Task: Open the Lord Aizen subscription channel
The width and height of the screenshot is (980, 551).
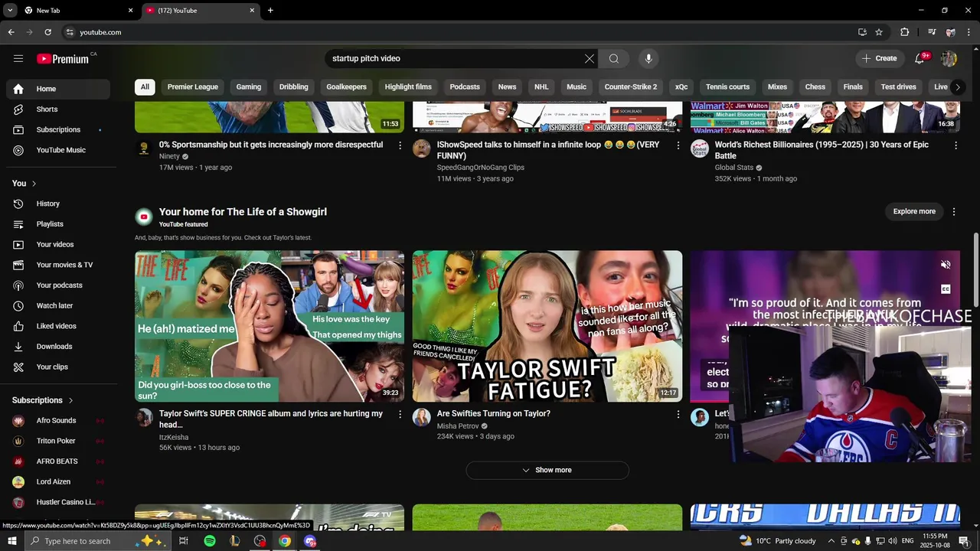Action: (58, 482)
